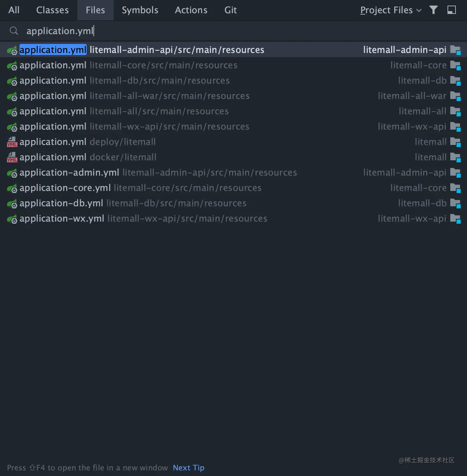Click the Spring icon of litemall-wx-api application.yml

pos(12,127)
